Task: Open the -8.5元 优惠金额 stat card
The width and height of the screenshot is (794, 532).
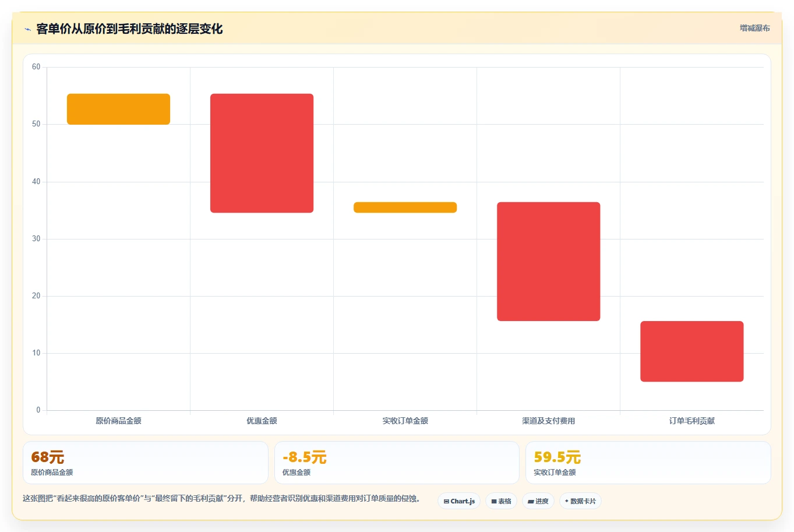Action: coord(397,463)
